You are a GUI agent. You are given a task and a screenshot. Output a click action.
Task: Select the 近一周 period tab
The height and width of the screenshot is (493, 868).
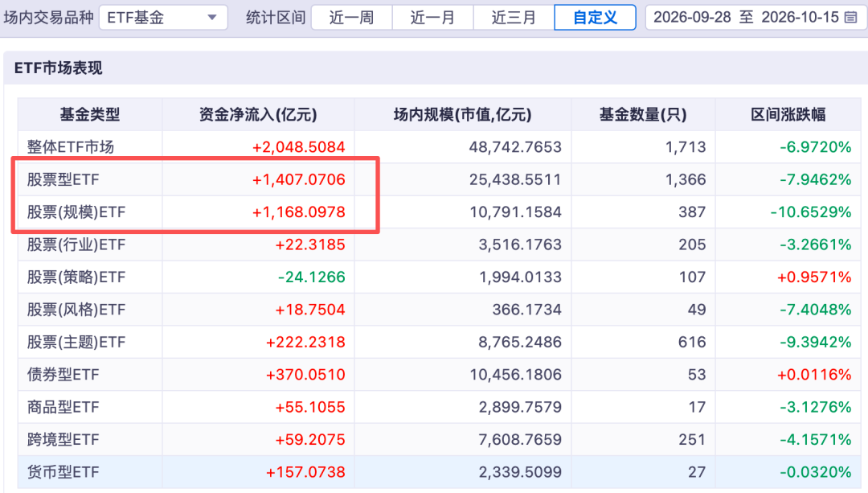pos(351,18)
